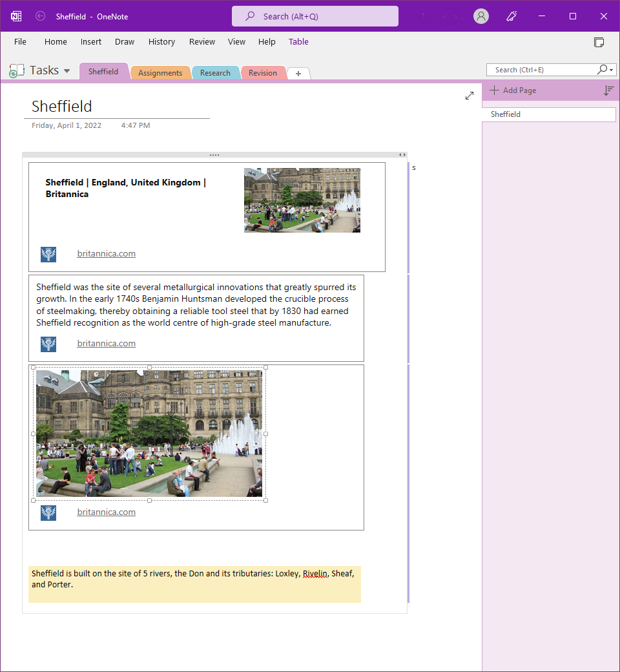Switch to the Draw ribbon tab
620x672 pixels.
pyautogui.click(x=125, y=41)
